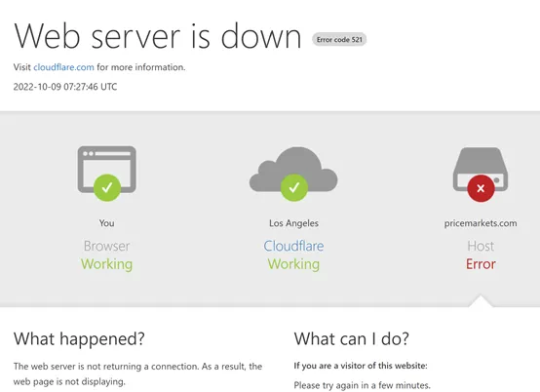The image size is (540, 392).
Task: Click 'If you are a visitor of this website:'
Action: pyautogui.click(x=361, y=366)
